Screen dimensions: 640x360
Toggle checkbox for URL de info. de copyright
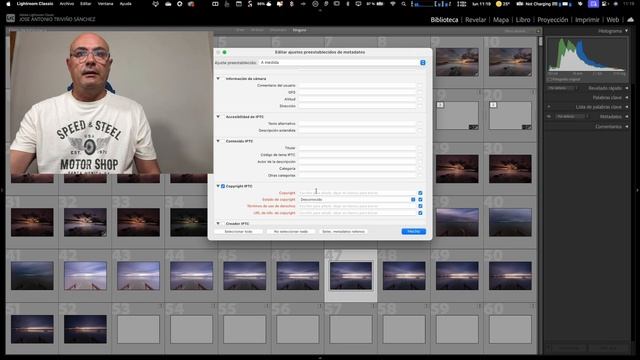420,213
